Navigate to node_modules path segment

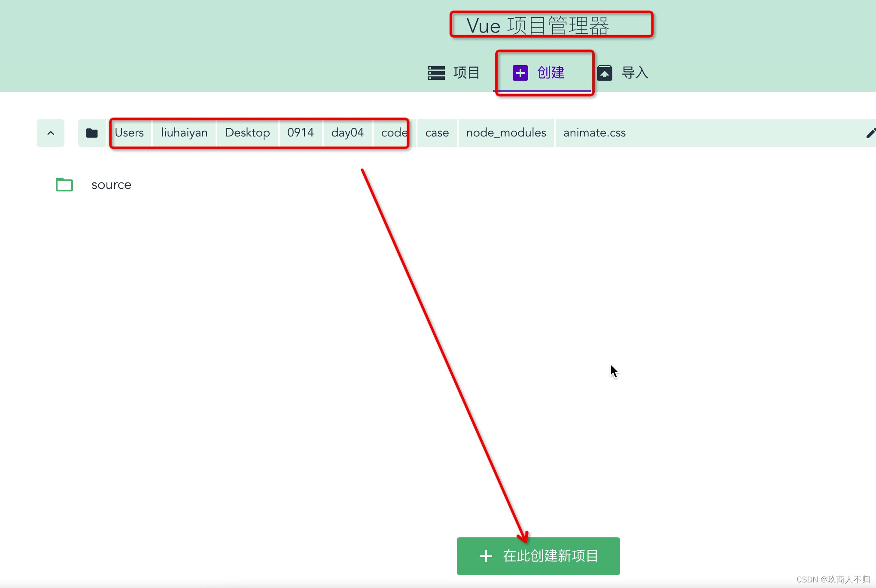tap(506, 133)
